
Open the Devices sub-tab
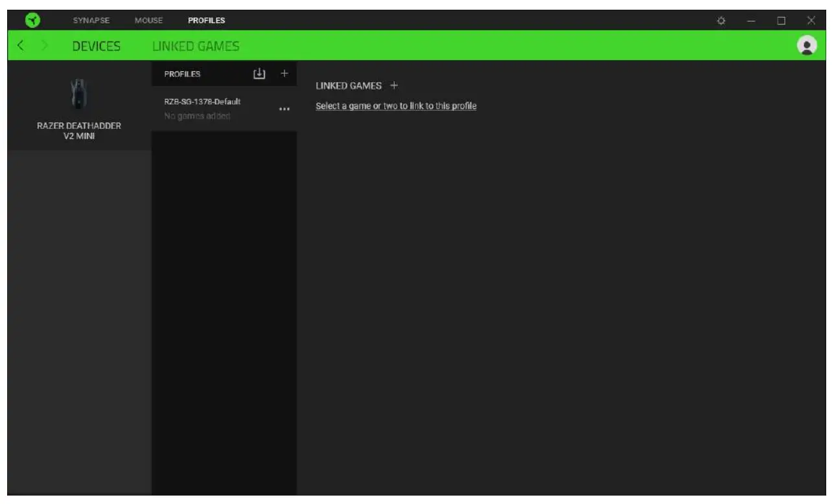[x=97, y=46]
